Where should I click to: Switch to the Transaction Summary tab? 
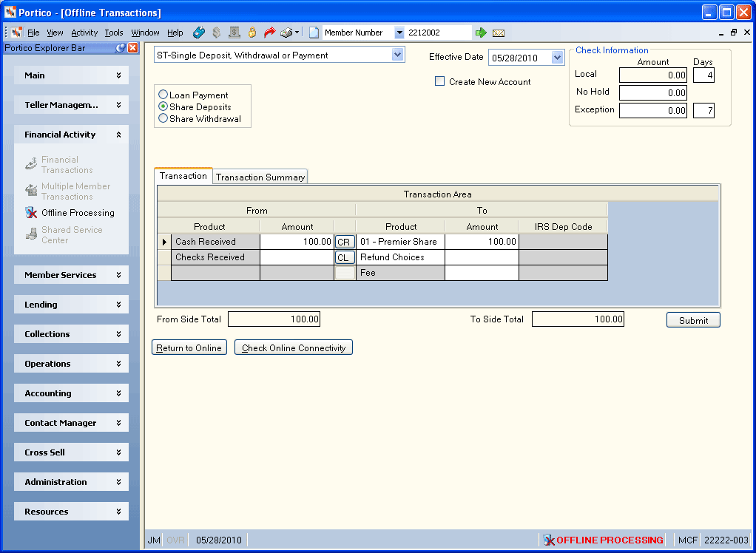coord(260,177)
